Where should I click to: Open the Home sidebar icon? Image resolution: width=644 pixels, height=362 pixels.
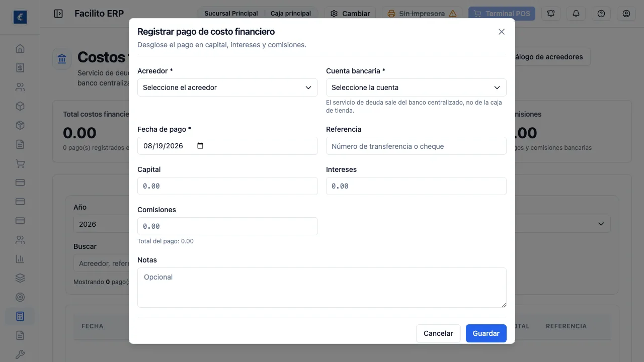point(20,49)
